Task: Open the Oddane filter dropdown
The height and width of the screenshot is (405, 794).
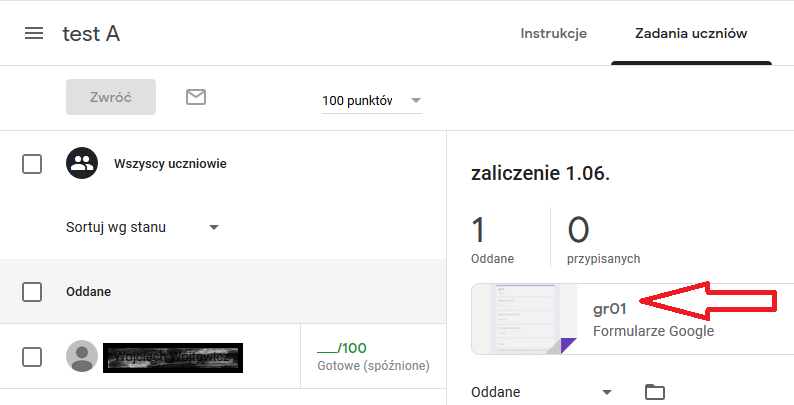Action: tap(541, 392)
